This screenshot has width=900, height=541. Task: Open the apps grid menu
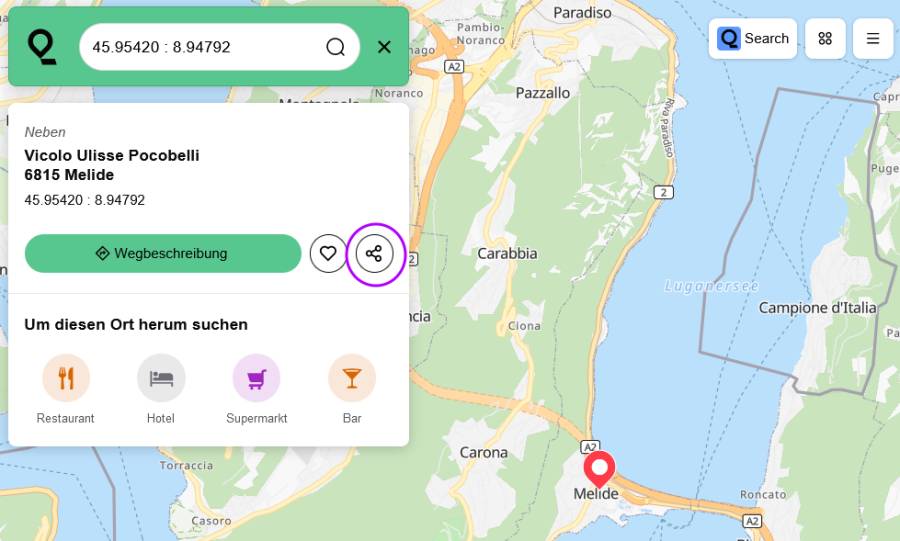click(x=825, y=38)
